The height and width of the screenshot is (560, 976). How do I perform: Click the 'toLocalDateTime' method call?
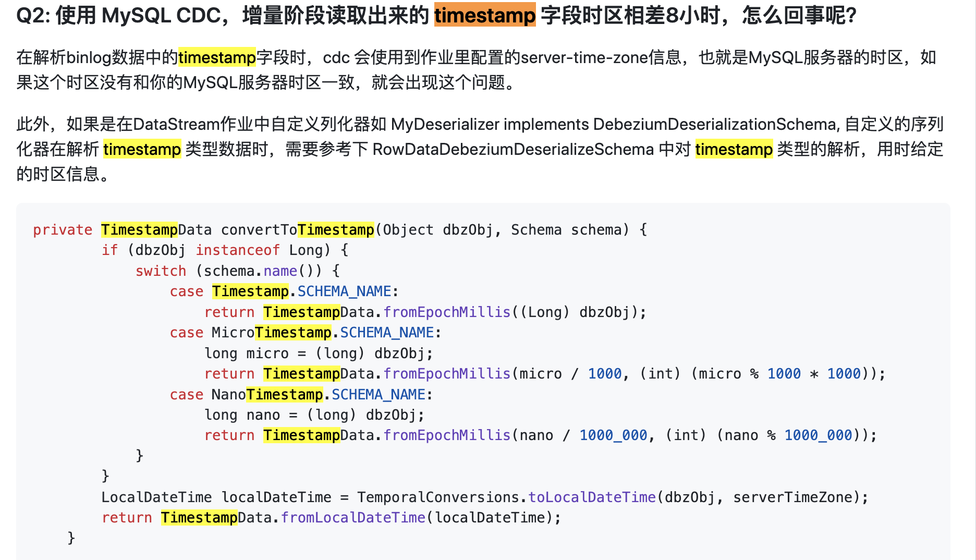coord(592,497)
